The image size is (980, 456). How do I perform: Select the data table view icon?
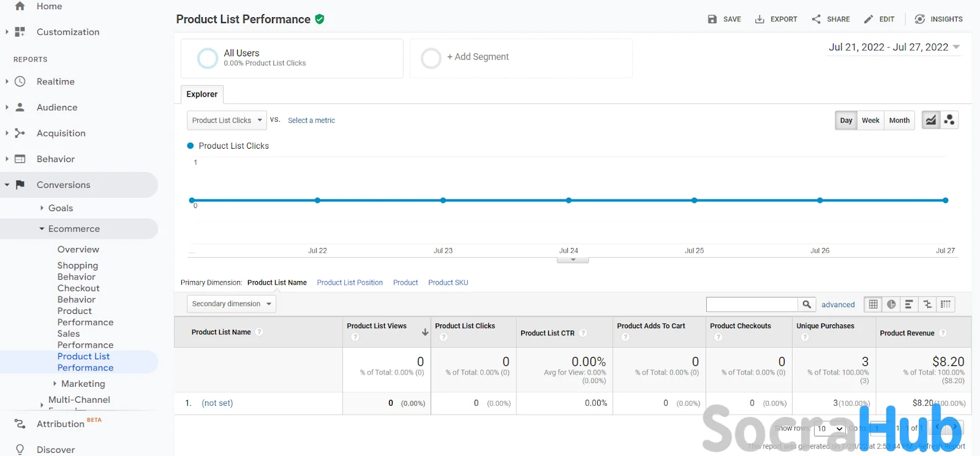pos(873,304)
